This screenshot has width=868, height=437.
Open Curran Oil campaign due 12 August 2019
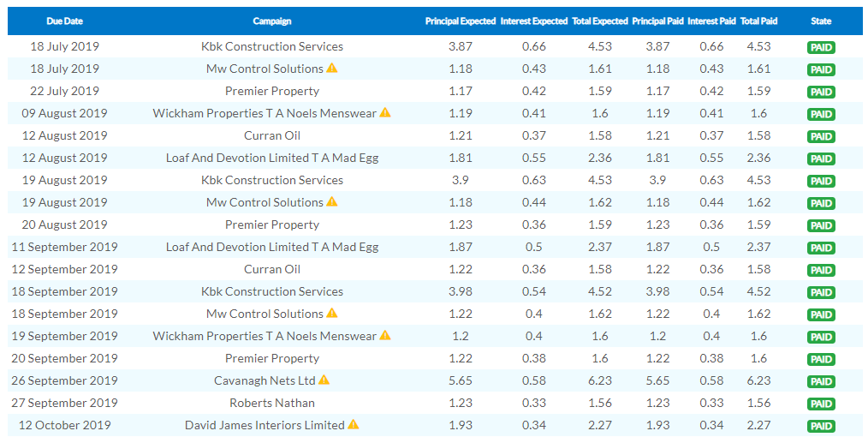click(272, 135)
